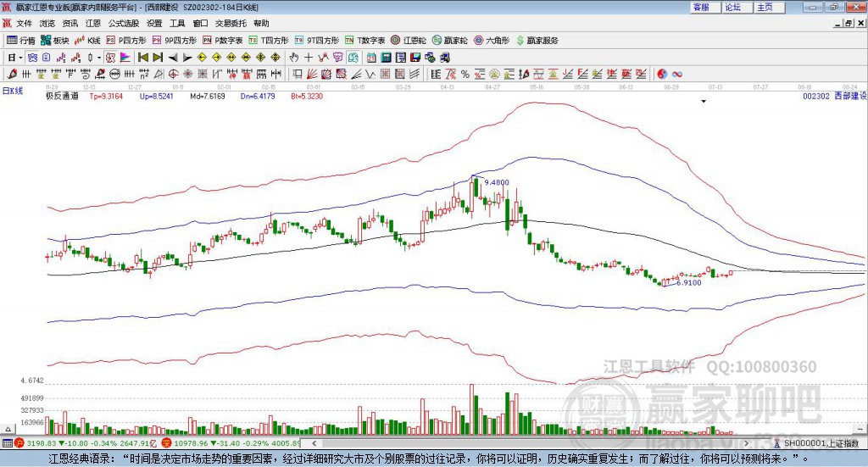Click the 9.4800 high price label
The height and width of the screenshot is (467, 868).
pos(497,182)
